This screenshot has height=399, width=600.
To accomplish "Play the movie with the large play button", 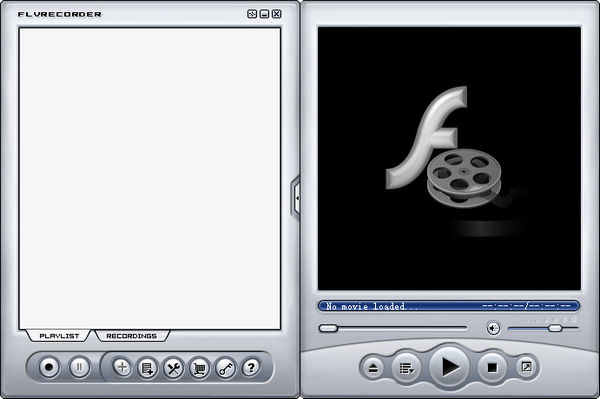I will tap(449, 366).
